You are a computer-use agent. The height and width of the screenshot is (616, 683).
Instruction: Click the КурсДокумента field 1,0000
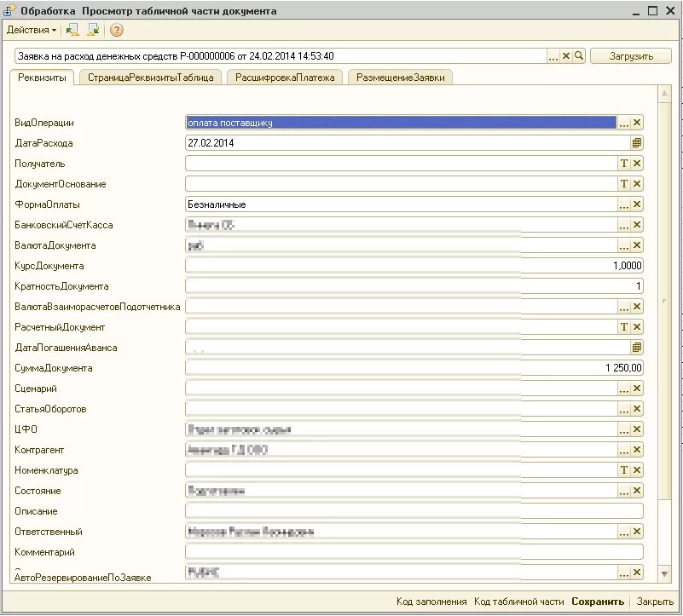pyautogui.click(x=414, y=266)
